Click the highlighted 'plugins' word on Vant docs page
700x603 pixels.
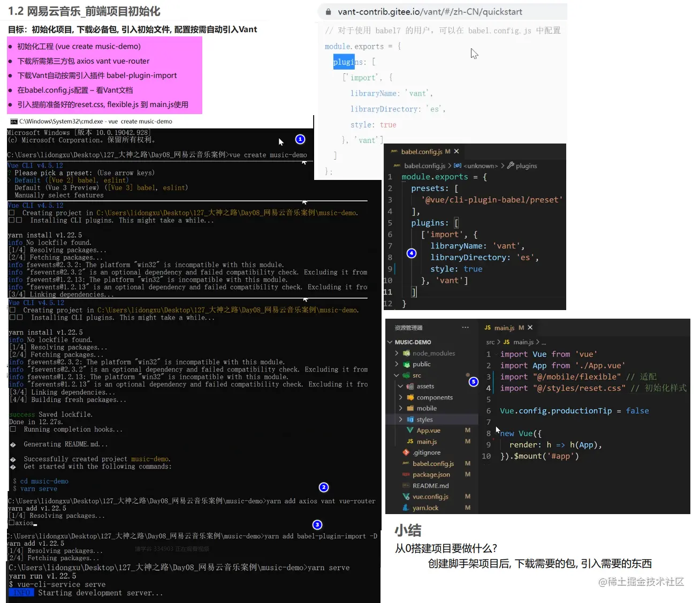[x=344, y=62]
